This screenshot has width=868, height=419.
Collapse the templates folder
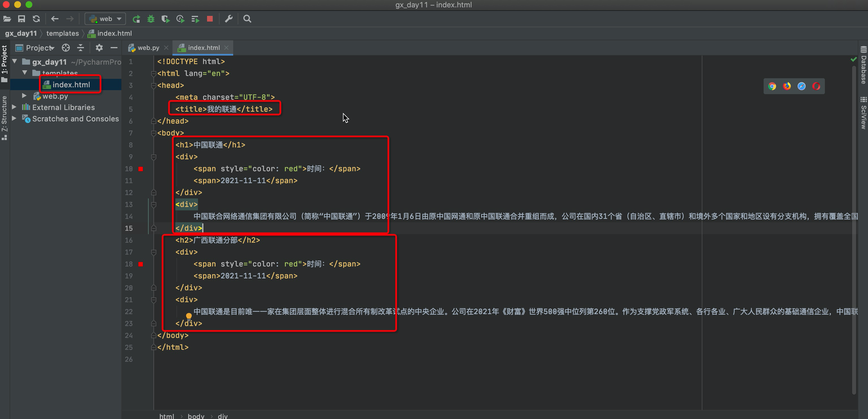(25, 73)
